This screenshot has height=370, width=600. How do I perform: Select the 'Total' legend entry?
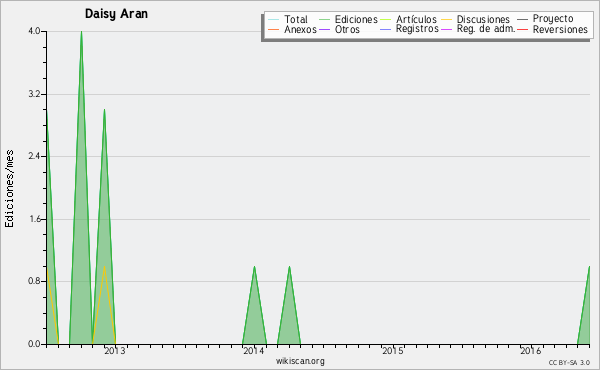(288, 19)
